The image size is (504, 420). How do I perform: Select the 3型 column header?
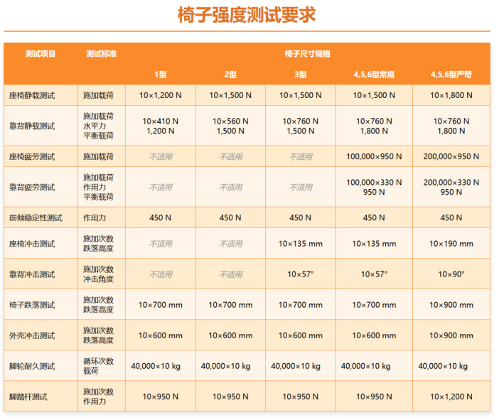tap(301, 75)
